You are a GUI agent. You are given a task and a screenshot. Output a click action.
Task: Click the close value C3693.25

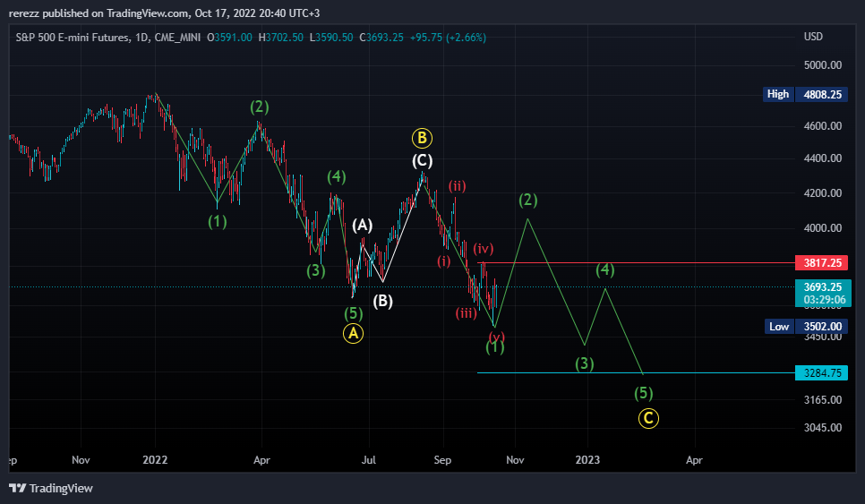(381, 38)
